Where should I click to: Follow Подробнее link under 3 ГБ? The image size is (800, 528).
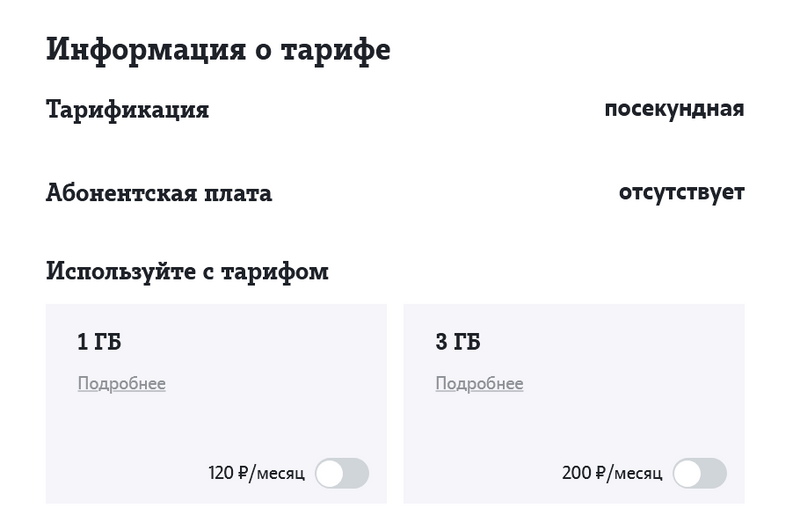coord(480,384)
